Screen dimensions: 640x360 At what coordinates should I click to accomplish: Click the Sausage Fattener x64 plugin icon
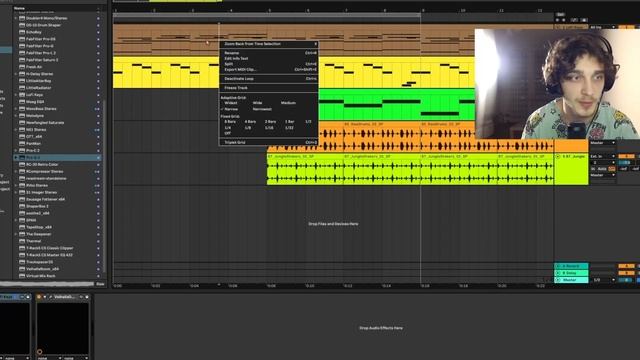22,199
